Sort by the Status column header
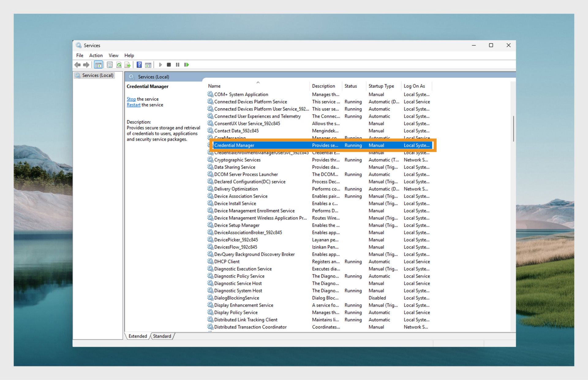The width and height of the screenshot is (588, 380). coord(350,86)
